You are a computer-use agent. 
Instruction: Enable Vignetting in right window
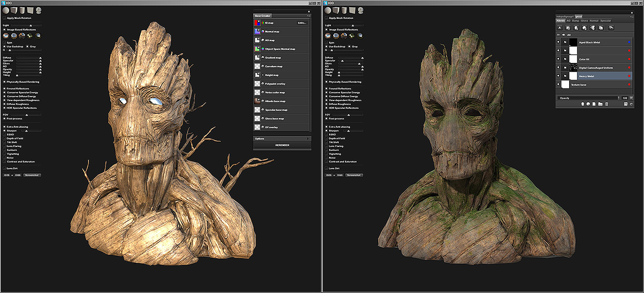coord(326,154)
